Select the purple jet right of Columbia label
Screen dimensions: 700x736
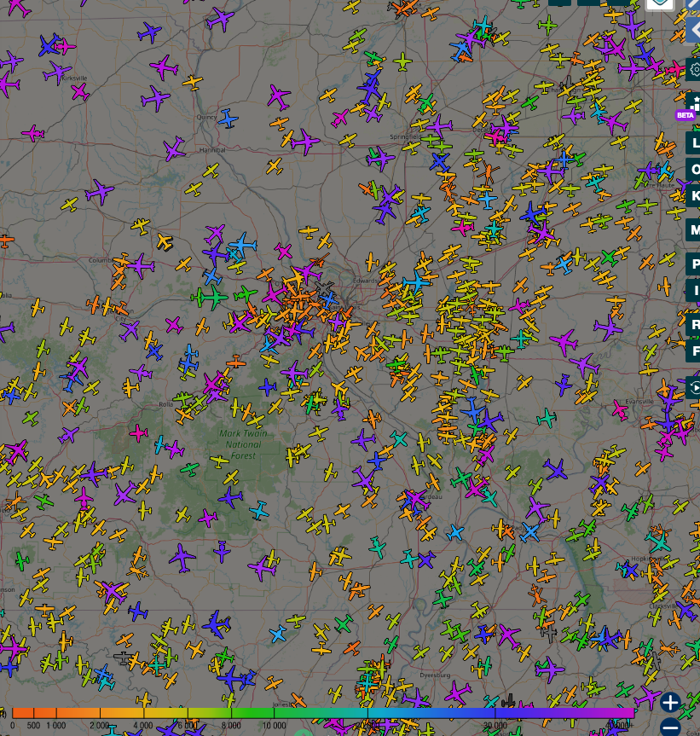tap(141, 266)
